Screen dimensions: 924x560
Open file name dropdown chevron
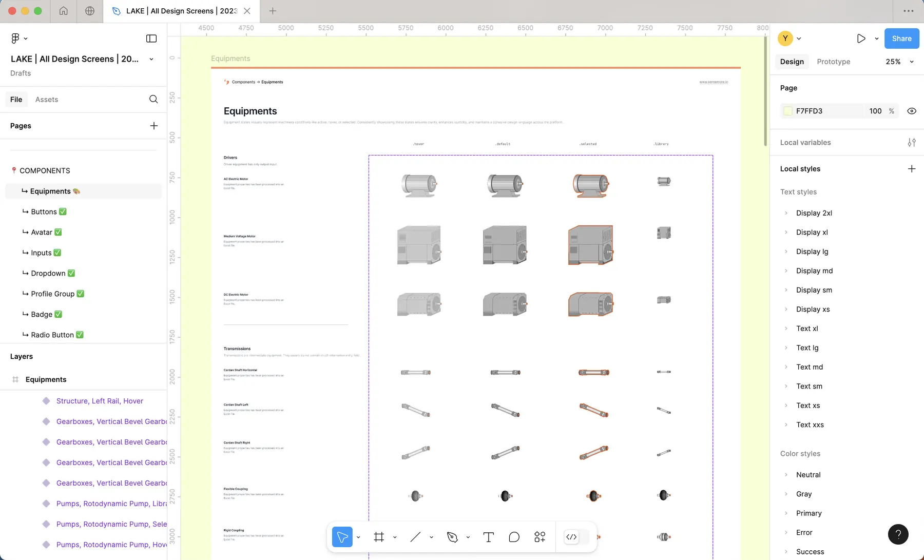[x=151, y=59]
